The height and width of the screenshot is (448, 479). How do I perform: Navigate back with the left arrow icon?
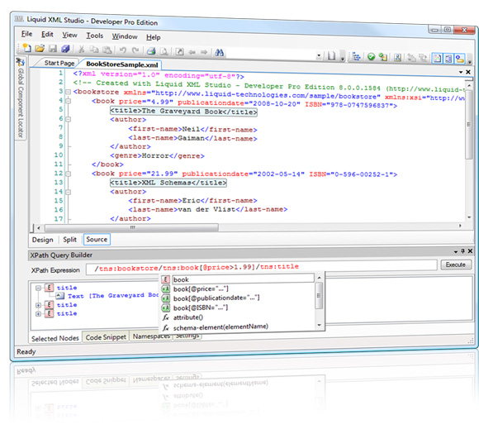coord(192,52)
